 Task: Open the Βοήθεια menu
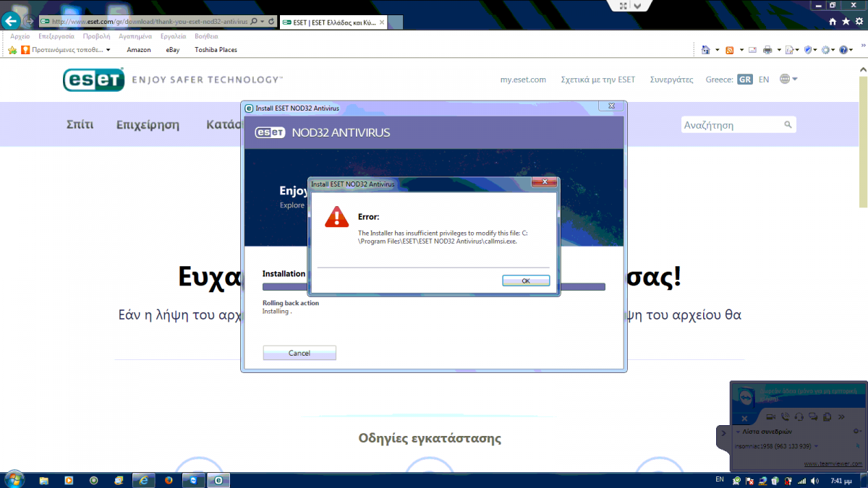206,36
